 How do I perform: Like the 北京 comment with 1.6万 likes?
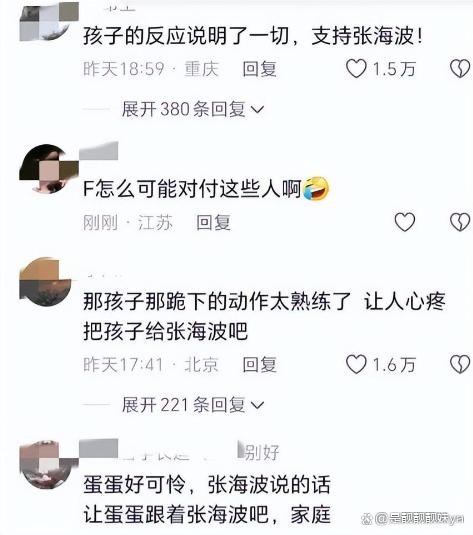[x=356, y=364]
